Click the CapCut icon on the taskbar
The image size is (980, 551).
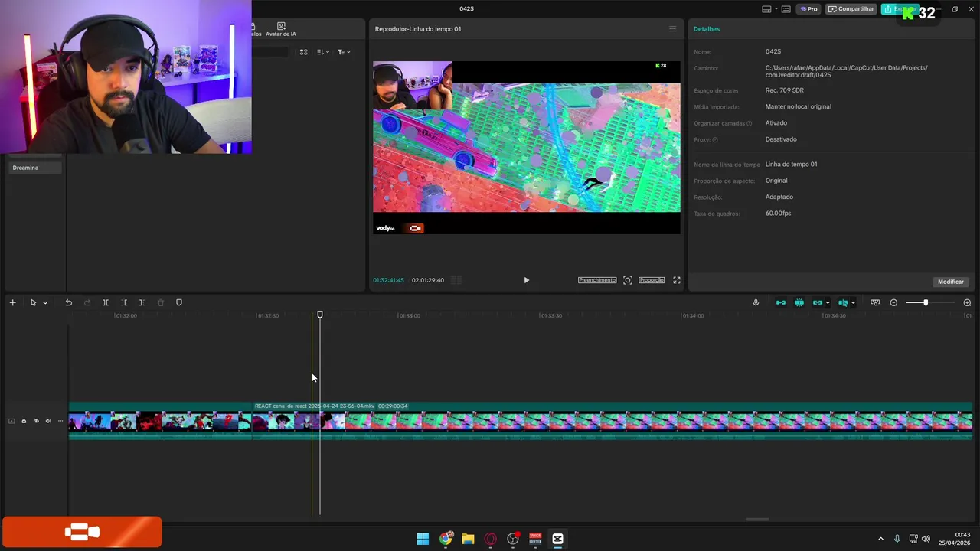point(557,539)
